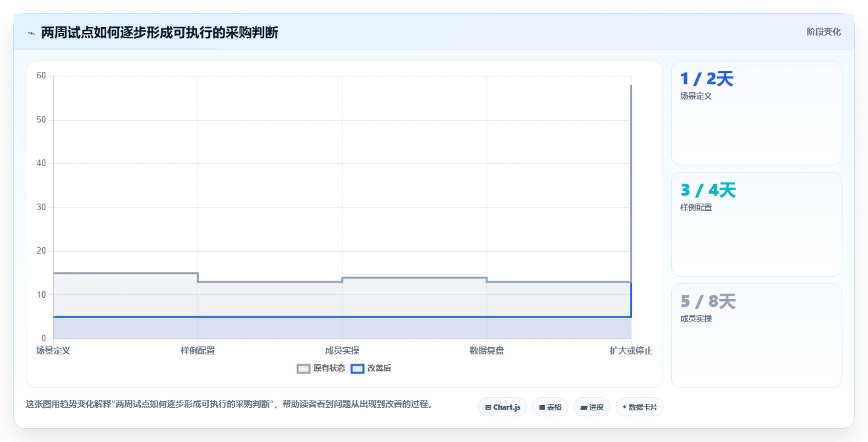Select the 表格 tag chip
Viewport: 868px width, 442px height.
tap(550, 407)
